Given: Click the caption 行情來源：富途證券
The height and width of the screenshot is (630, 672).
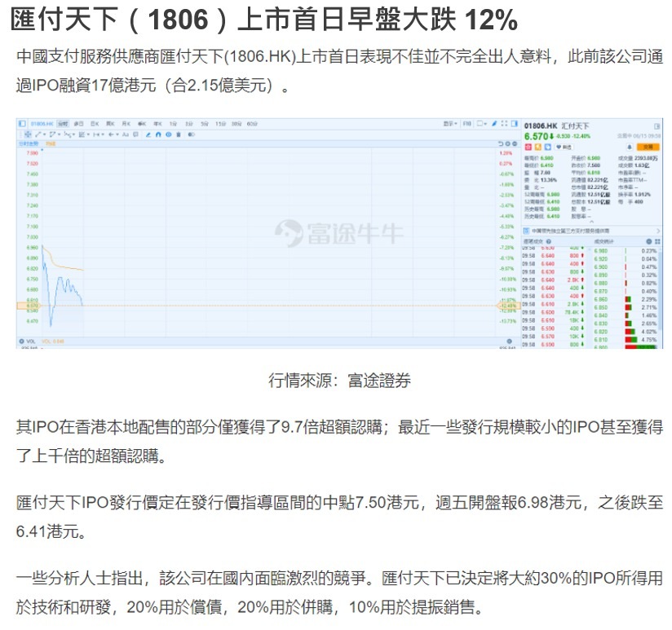Looking at the screenshot, I should pyautogui.click(x=339, y=381).
